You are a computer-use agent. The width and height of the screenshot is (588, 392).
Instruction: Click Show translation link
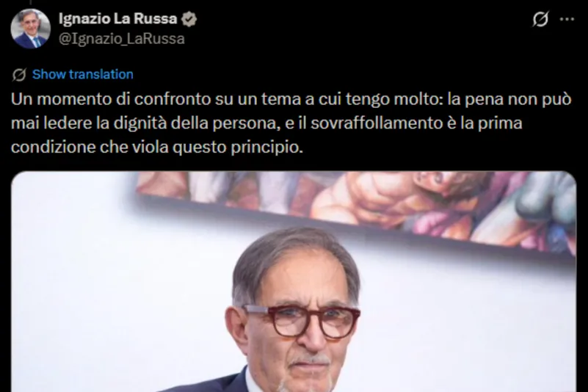pyautogui.click(x=83, y=74)
